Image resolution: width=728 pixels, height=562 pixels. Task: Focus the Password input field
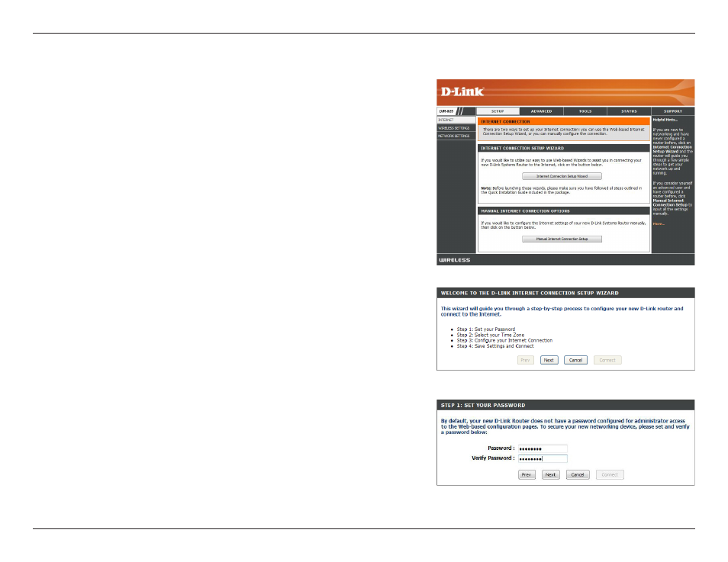click(x=543, y=448)
